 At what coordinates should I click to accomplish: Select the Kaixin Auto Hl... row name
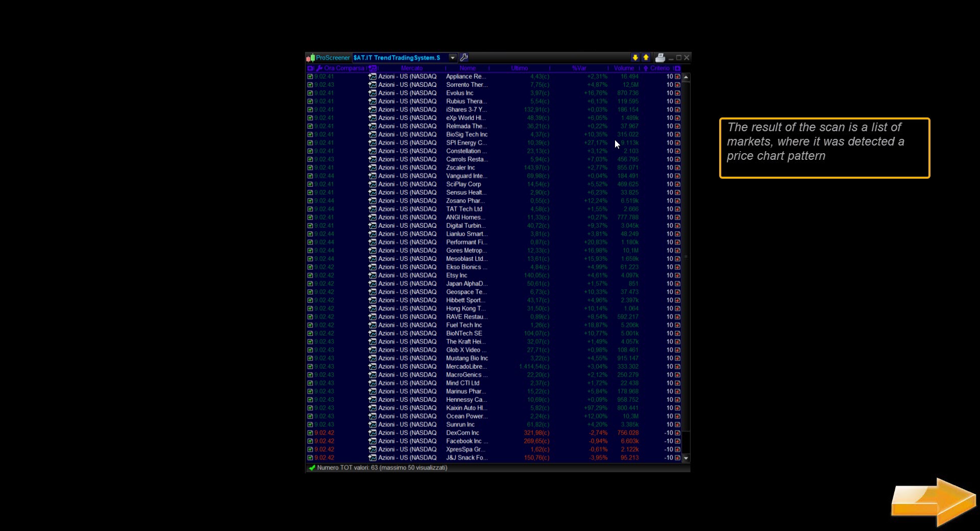[x=467, y=408]
